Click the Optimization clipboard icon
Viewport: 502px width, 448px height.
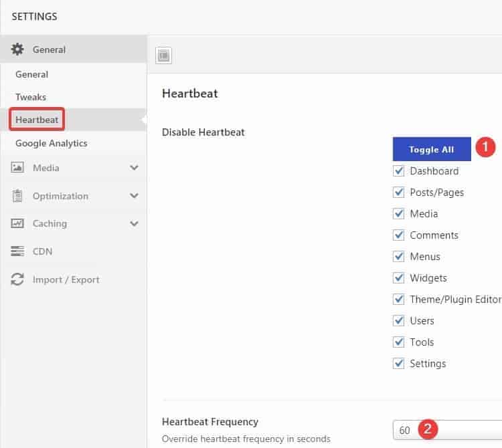point(17,196)
